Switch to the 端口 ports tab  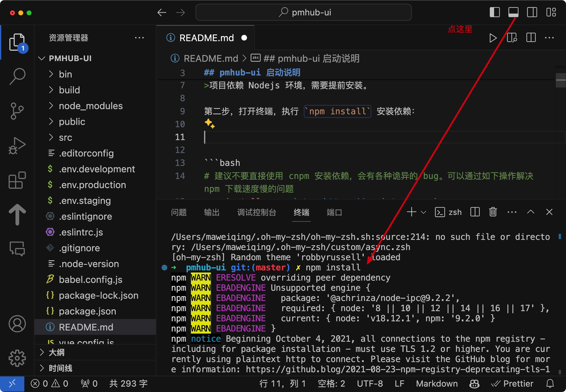[x=334, y=212]
